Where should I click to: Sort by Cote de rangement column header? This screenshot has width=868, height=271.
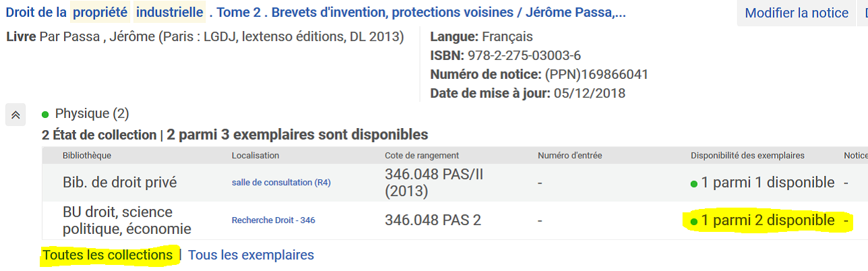pos(422,156)
